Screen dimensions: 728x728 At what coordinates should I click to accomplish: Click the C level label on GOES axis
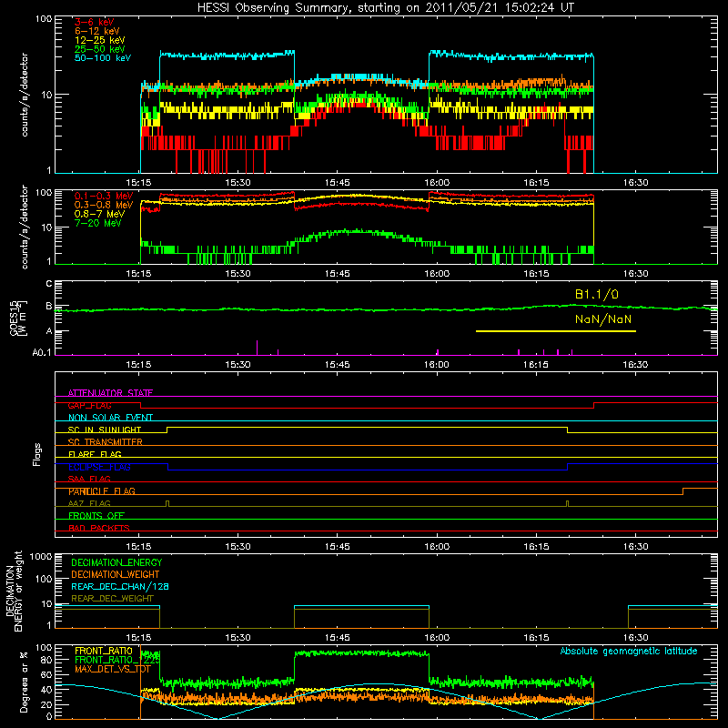[49, 283]
